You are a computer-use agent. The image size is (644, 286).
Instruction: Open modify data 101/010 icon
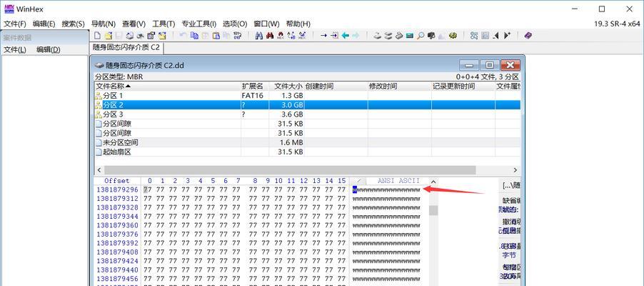(x=237, y=35)
